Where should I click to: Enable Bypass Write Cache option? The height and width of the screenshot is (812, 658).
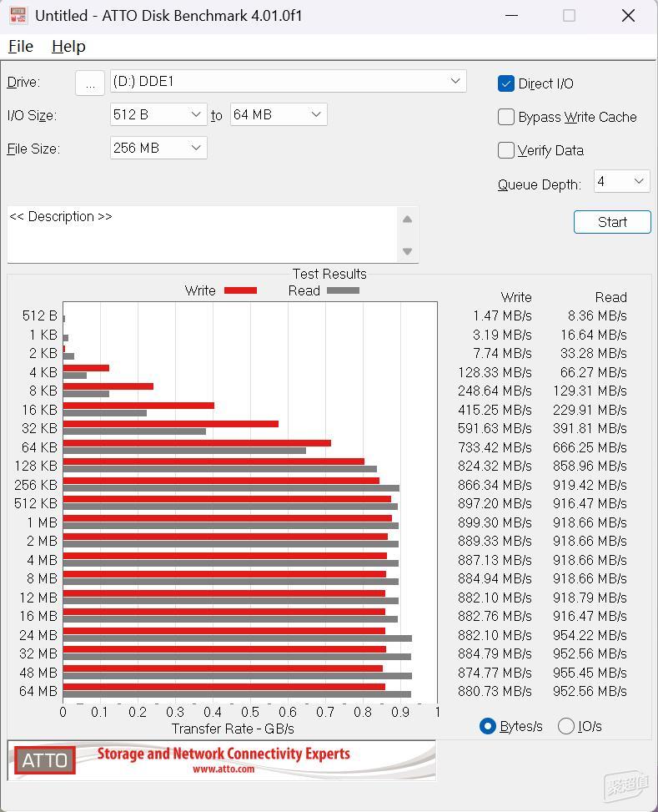pyautogui.click(x=505, y=117)
